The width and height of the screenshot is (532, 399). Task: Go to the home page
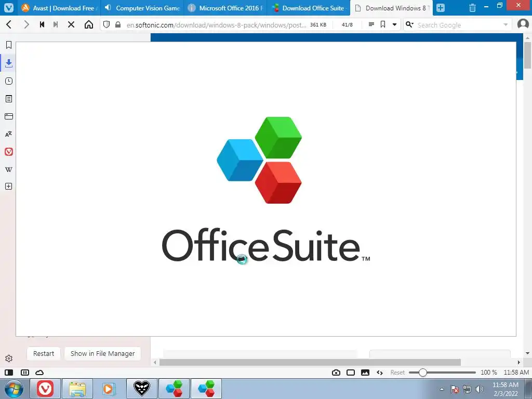pos(89,24)
